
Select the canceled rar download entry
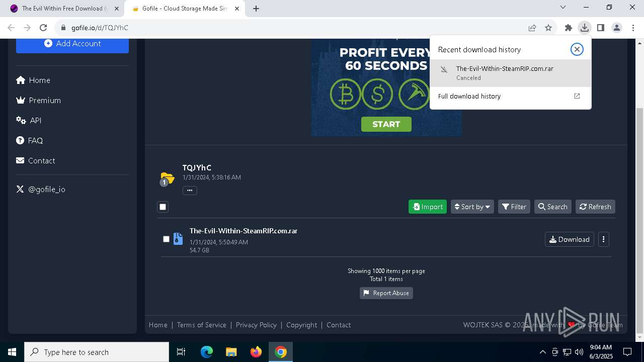(x=511, y=73)
